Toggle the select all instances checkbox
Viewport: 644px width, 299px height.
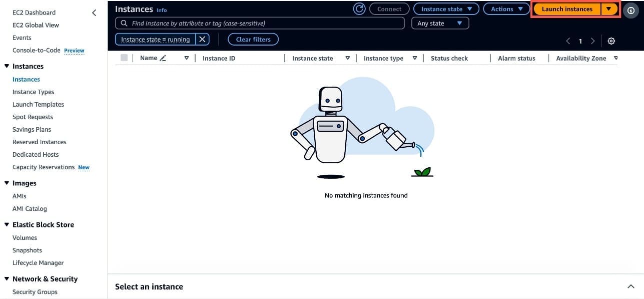pos(124,58)
